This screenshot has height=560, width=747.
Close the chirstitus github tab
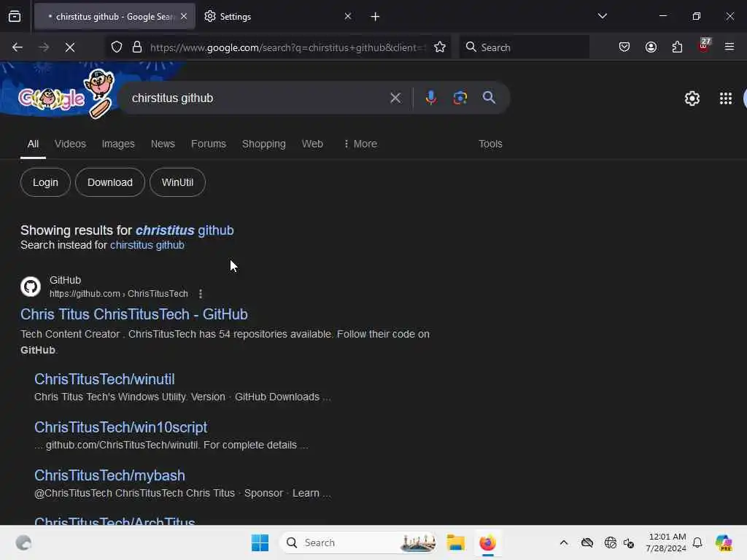(184, 17)
